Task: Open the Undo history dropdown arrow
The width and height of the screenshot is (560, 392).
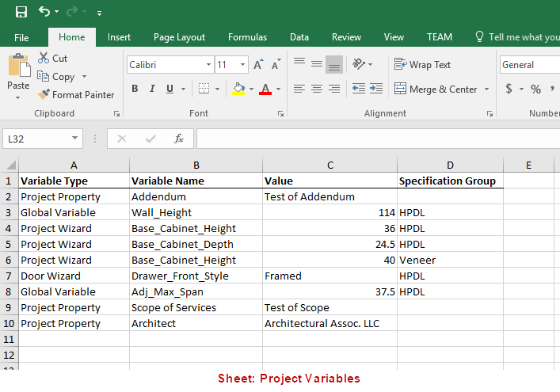Action: pos(57,12)
